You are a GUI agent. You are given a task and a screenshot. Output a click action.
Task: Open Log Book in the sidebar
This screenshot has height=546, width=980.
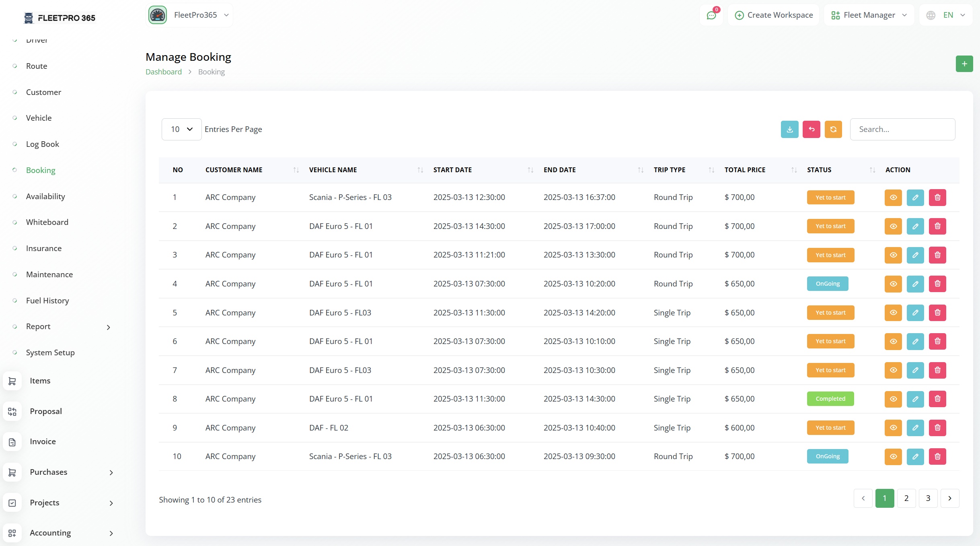coord(42,144)
